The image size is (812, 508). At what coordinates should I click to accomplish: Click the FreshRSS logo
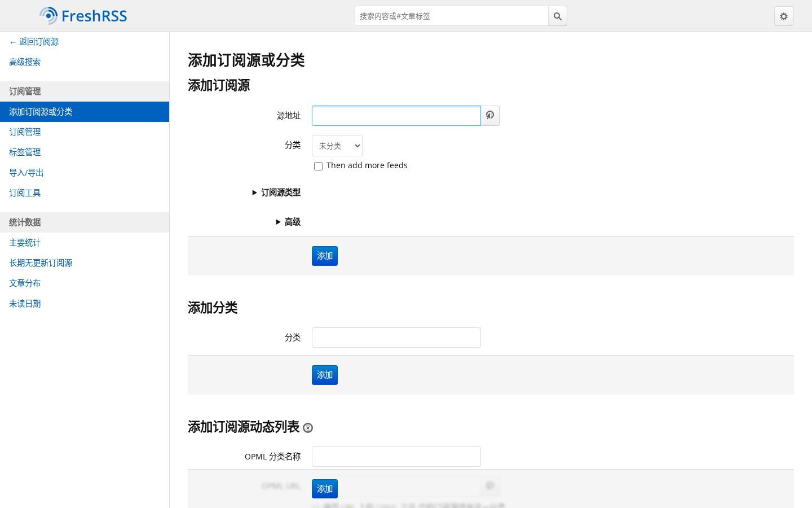(83, 16)
